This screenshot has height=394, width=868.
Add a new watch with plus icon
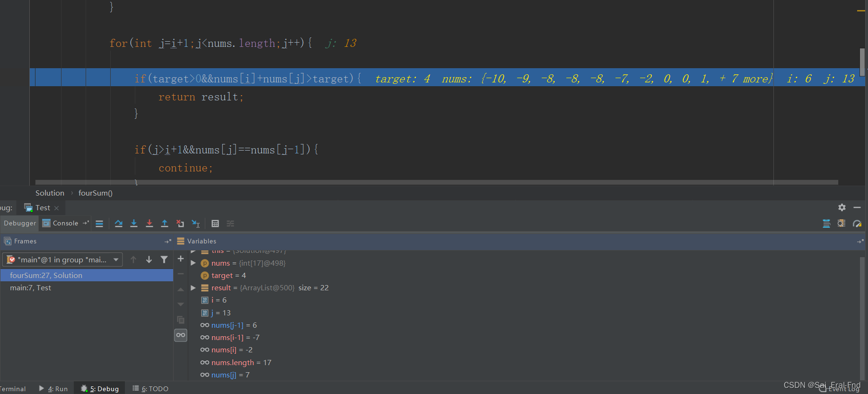point(181,259)
